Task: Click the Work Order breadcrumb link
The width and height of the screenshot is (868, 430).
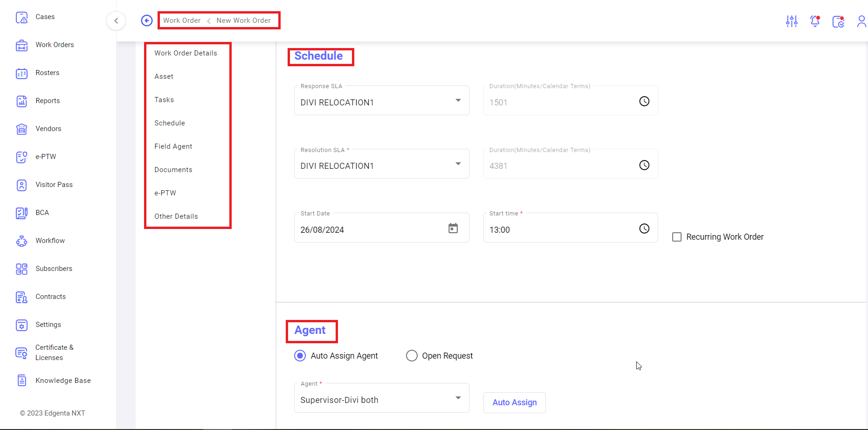Action: (182, 21)
